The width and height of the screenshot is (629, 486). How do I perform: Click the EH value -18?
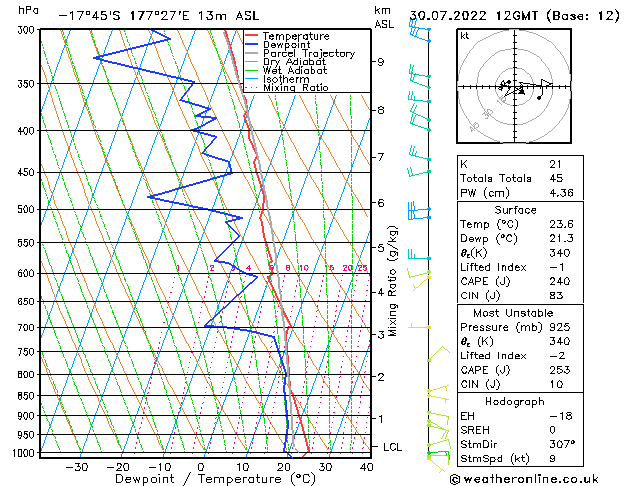click(x=561, y=416)
